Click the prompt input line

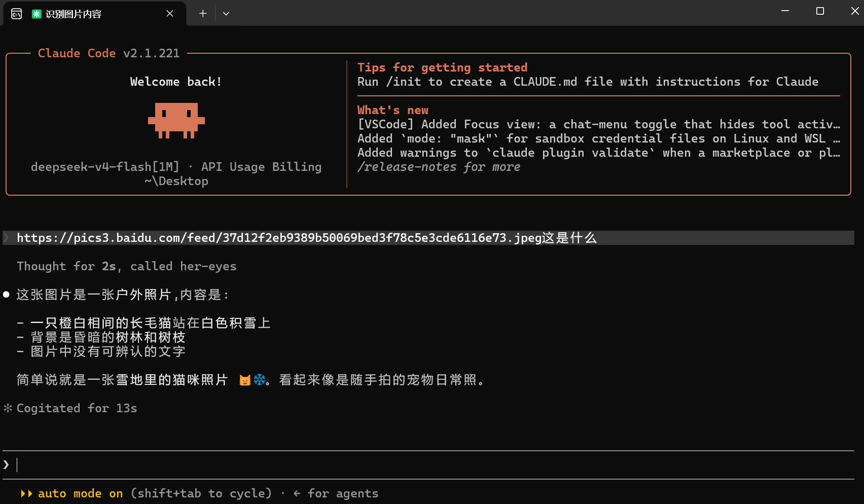click(x=428, y=465)
